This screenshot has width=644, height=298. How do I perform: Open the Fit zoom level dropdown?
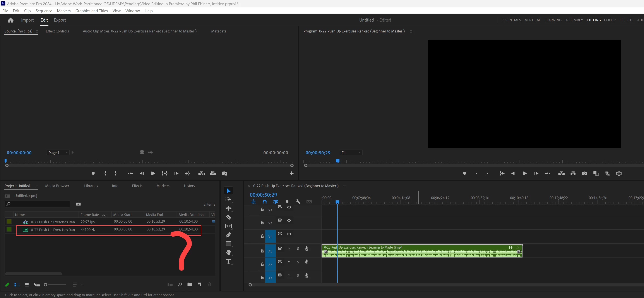click(351, 152)
